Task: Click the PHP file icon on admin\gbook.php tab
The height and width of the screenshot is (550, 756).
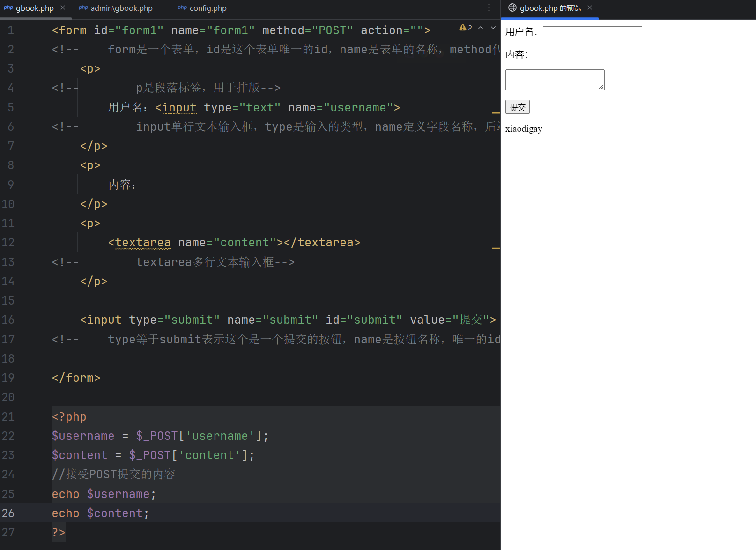Action: (x=83, y=7)
